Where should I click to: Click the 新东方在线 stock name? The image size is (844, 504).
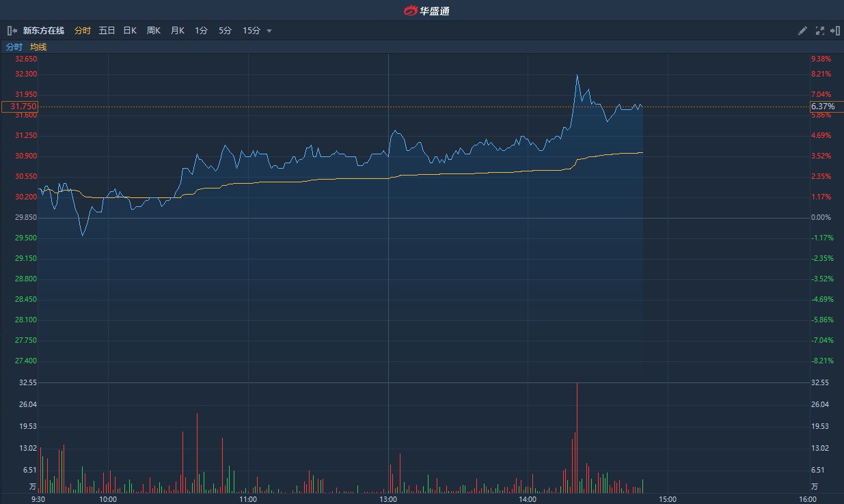[44, 31]
